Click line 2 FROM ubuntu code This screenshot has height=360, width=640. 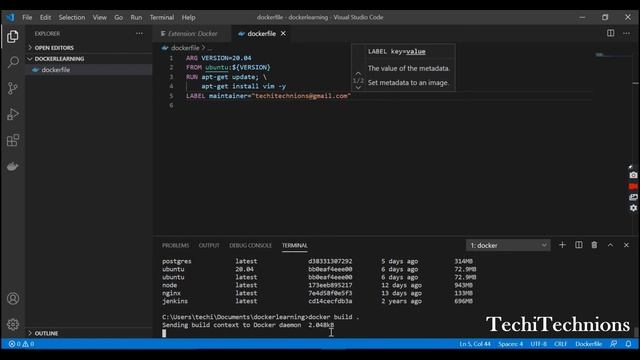coord(228,67)
